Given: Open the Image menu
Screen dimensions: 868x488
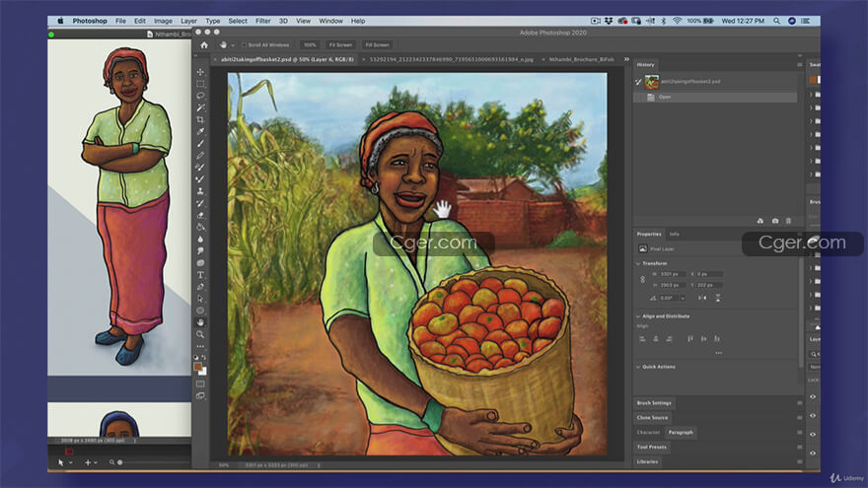Looking at the screenshot, I should (163, 21).
